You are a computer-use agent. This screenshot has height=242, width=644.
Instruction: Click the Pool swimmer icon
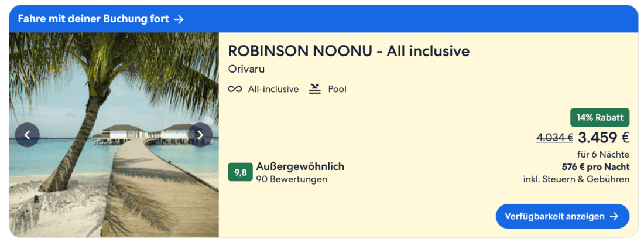point(315,90)
